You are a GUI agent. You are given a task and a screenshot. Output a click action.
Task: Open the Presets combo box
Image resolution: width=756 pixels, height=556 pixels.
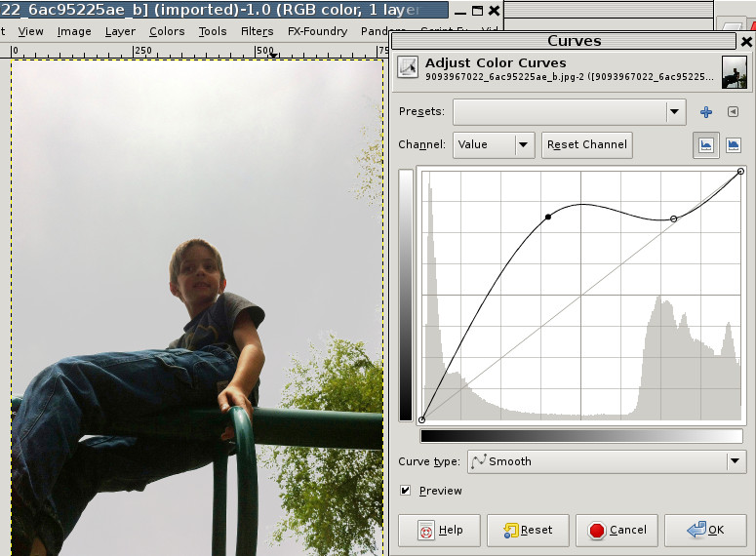pos(570,112)
